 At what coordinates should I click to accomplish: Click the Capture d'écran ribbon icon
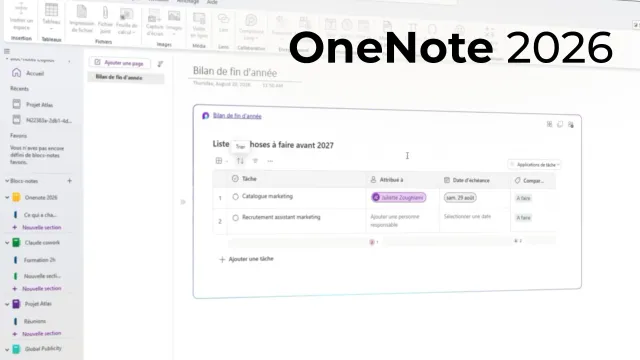click(x=154, y=23)
